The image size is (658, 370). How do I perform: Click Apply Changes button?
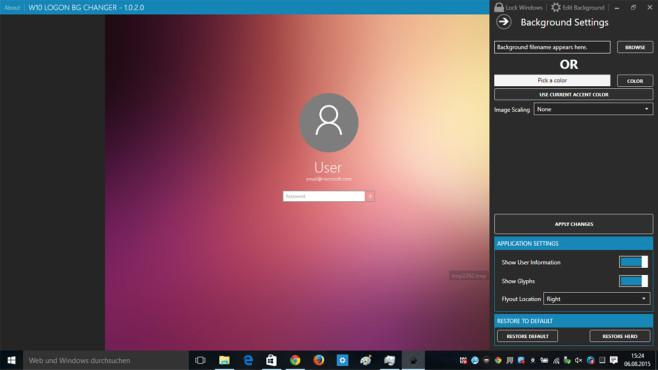pyautogui.click(x=574, y=224)
